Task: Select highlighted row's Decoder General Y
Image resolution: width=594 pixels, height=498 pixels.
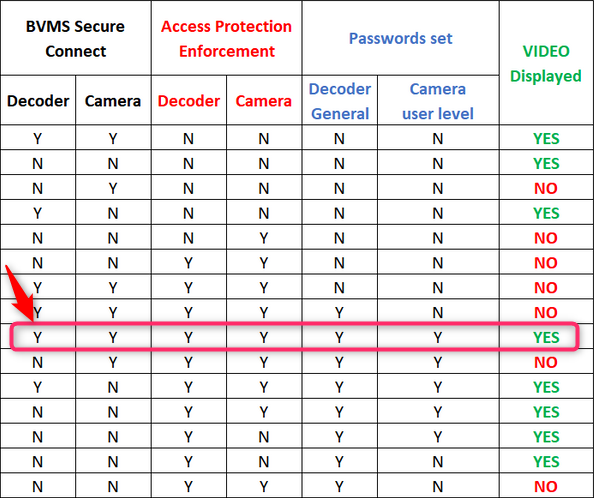Action: click(339, 337)
